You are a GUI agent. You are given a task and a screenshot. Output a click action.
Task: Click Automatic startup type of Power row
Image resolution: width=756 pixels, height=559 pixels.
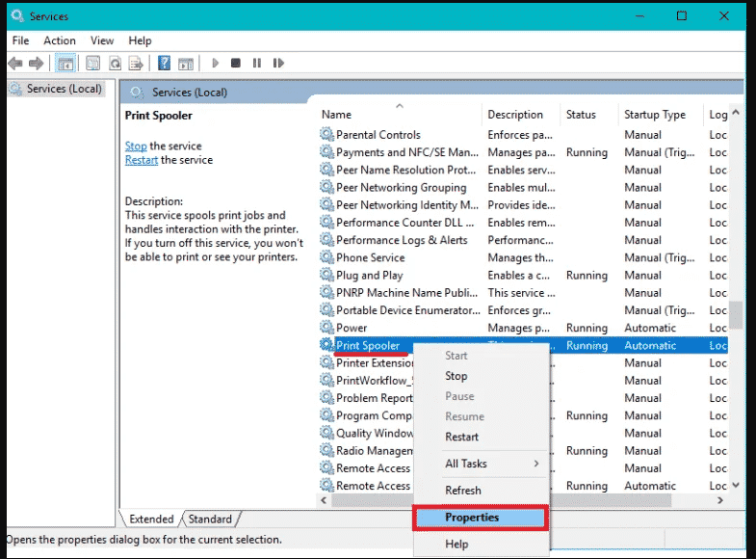650,328
